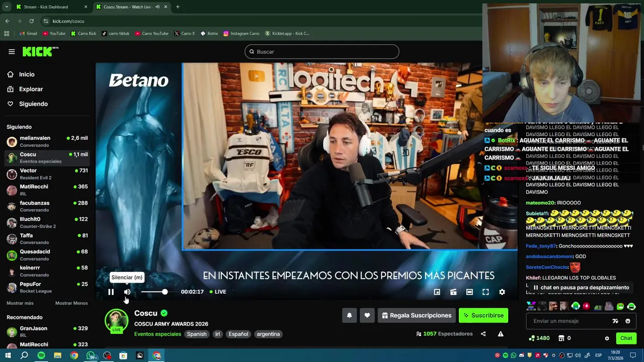644x362 pixels.
Task: Send message with the Chat button
Action: click(x=626, y=338)
